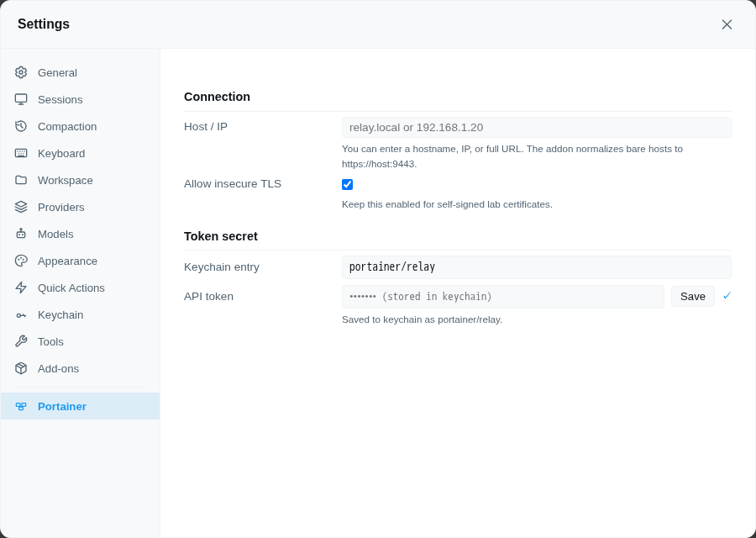
Task: Click the Portainer containers icon
Action: [x=21, y=406]
